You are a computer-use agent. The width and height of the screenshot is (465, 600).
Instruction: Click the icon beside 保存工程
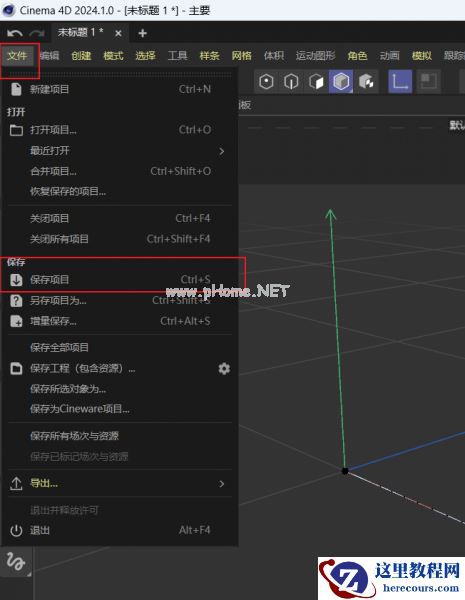[16, 368]
